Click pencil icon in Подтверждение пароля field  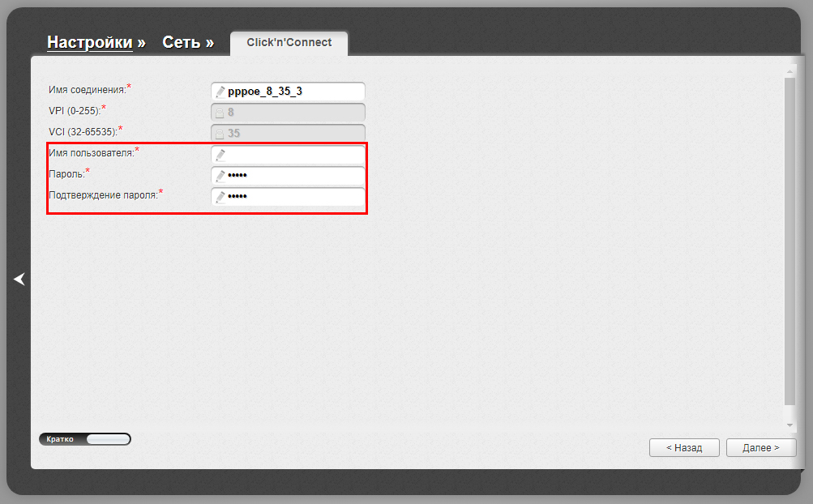point(220,198)
